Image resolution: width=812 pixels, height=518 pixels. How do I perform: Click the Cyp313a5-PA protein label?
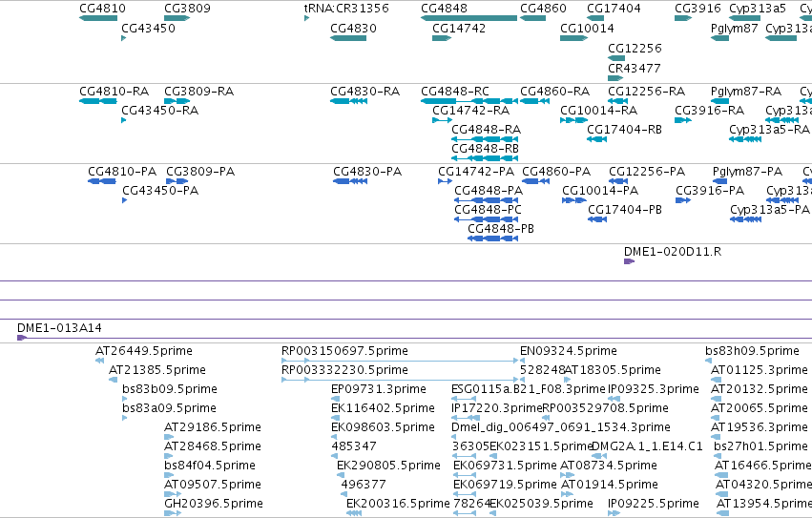click(x=770, y=210)
